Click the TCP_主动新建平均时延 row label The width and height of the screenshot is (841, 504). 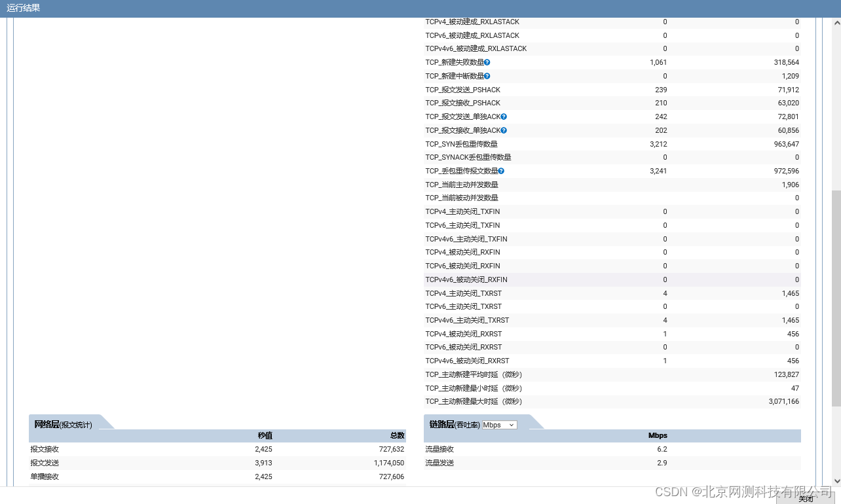[x=474, y=374]
